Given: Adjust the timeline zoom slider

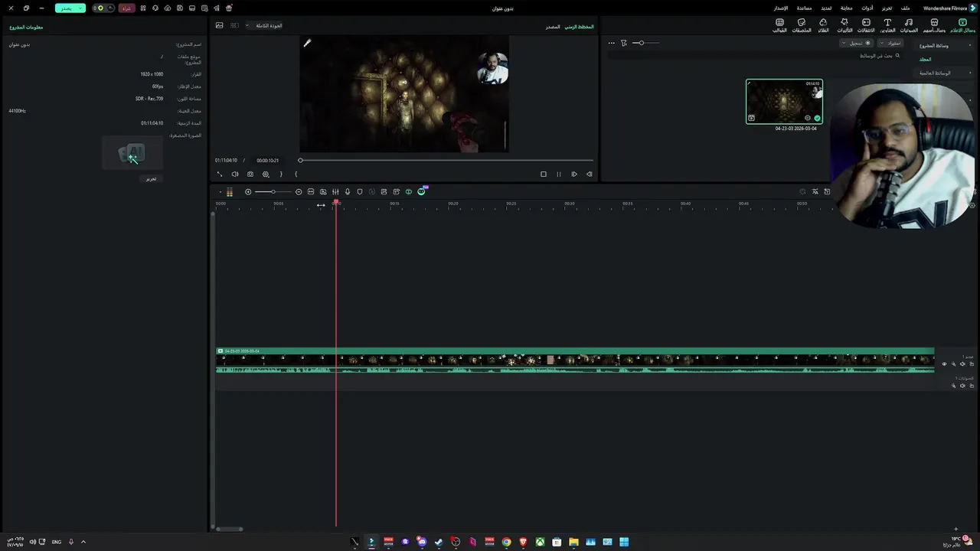Looking at the screenshot, I should (273, 191).
